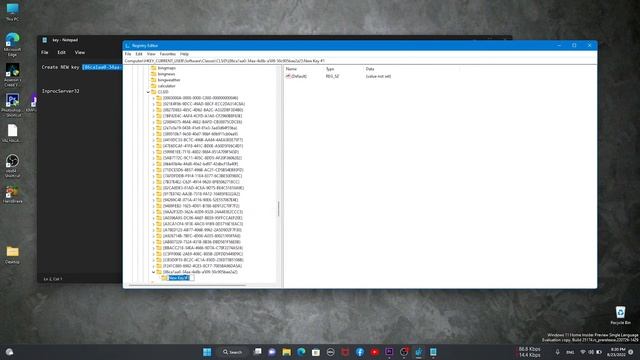Launch HandBrake from the desktop
Image resolution: width=640 pixels, height=360 pixels.
click(x=12, y=194)
